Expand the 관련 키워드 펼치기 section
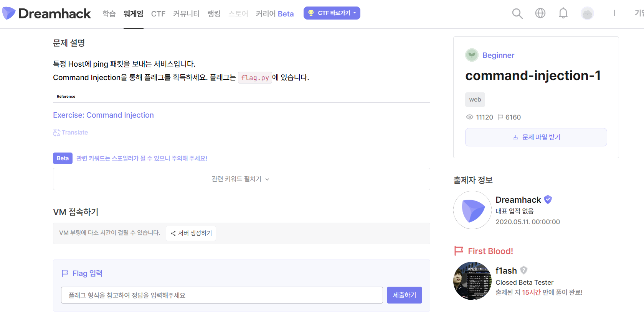 (240, 179)
